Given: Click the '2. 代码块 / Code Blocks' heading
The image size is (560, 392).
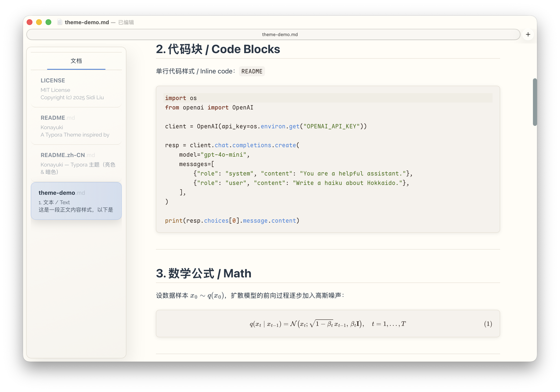Looking at the screenshot, I should pos(218,49).
